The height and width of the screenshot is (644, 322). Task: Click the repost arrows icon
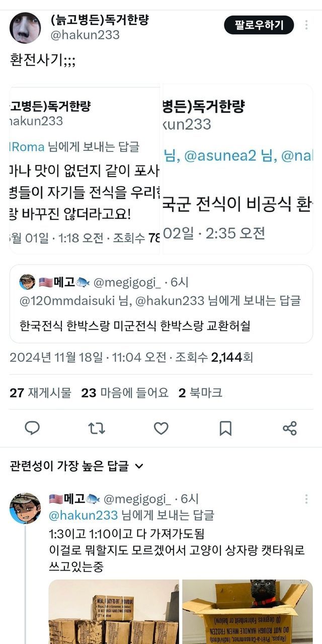pyautogui.click(x=97, y=428)
